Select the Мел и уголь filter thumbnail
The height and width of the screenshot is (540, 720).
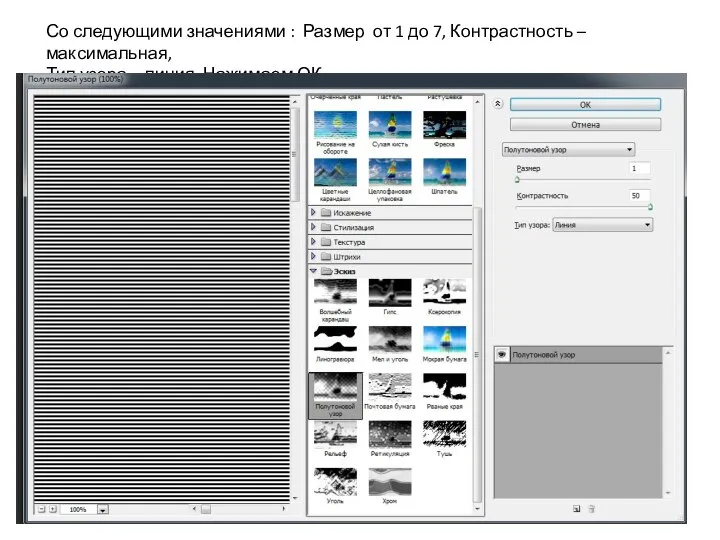390,339
